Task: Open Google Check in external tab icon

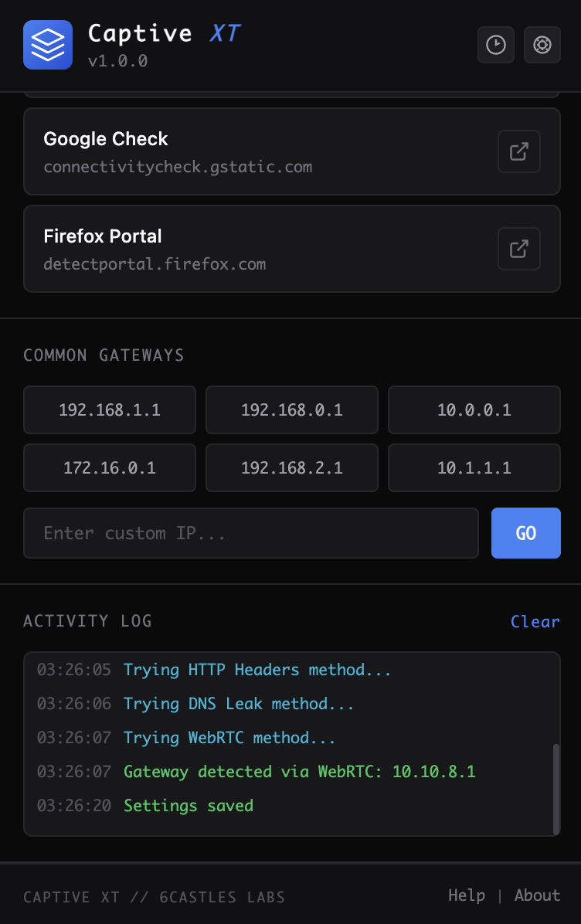Action: click(x=518, y=151)
